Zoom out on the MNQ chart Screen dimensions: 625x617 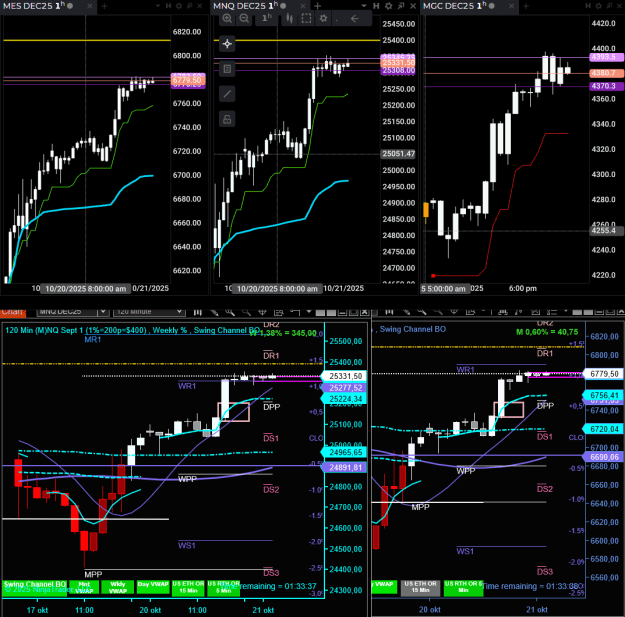(x=244, y=18)
